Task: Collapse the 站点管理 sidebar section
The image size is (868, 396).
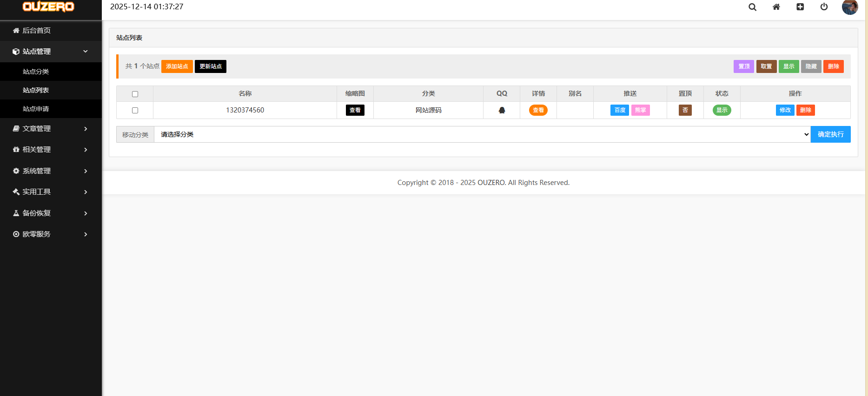Action: point(50,52)
